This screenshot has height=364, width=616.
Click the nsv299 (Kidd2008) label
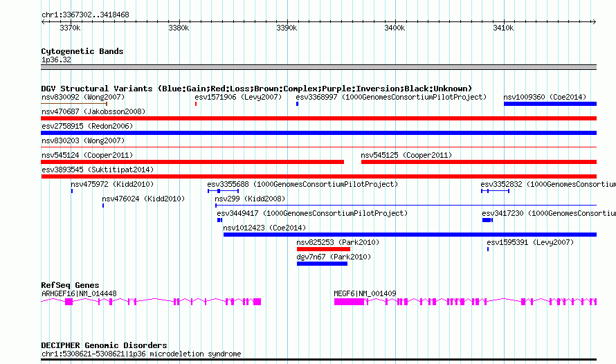[x=250, y=199]
